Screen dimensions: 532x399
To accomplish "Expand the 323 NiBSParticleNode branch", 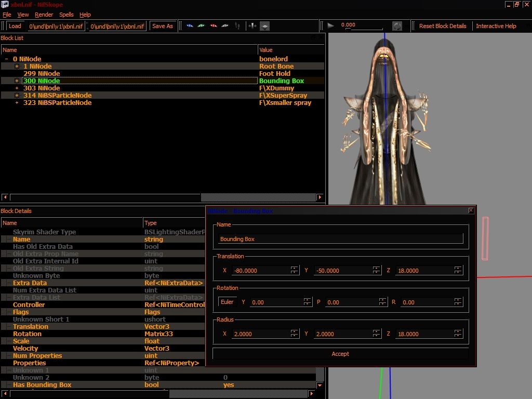I will [17, 103].
